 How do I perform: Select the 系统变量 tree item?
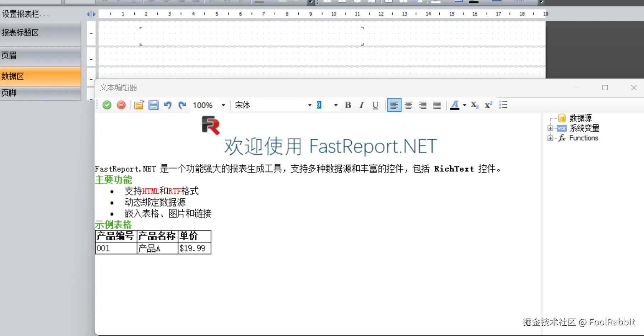click(584, 128)
